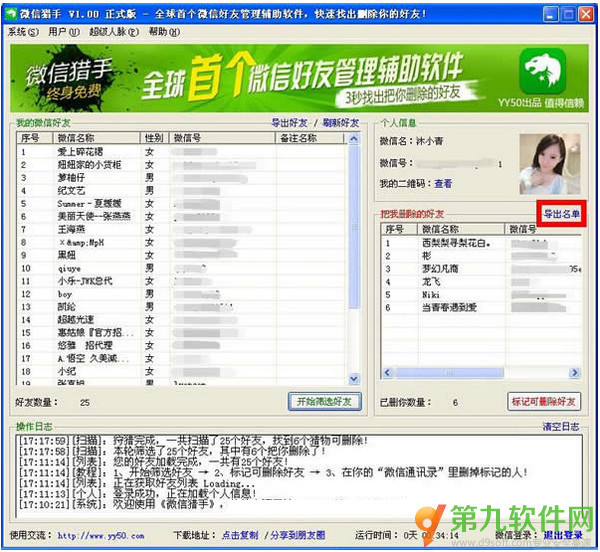This screenshot has width=600, height=552.
Task: Open the 帮助(H) menu
Action: coord(164,32)
